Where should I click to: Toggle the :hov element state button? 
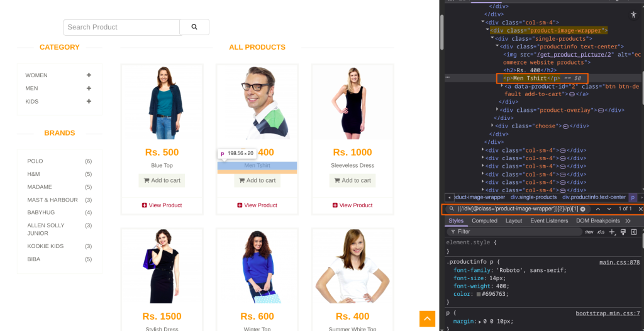pos(589,232)
